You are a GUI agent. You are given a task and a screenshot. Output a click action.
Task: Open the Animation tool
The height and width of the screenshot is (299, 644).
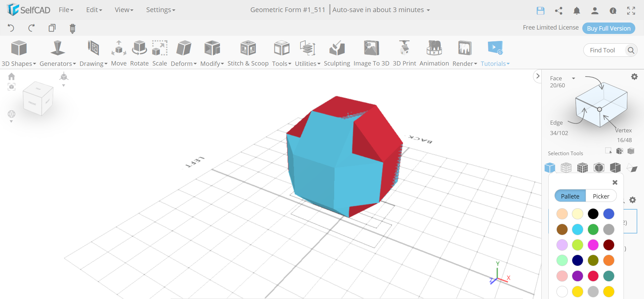coord(434,53)
